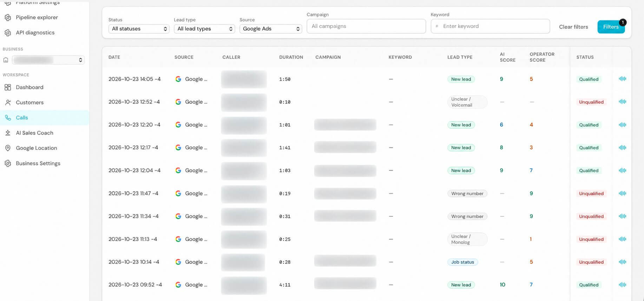Click Customers person icon

click(8, 102)
